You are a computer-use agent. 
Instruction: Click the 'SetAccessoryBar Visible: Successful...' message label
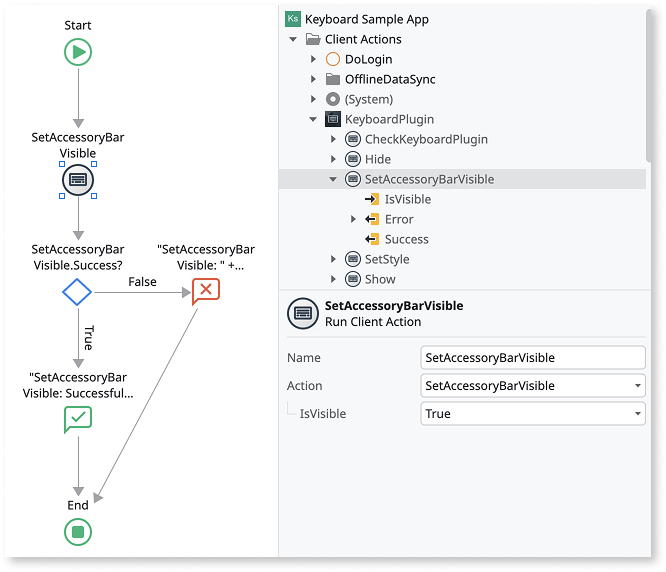(78, 385)
